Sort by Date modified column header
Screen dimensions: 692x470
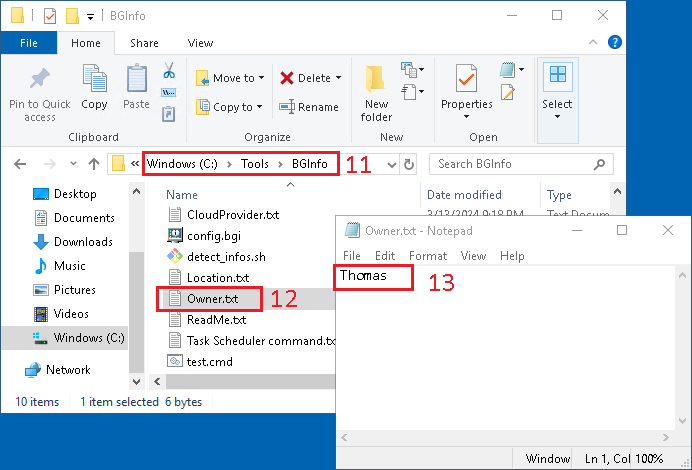click(x=464, y=195)
